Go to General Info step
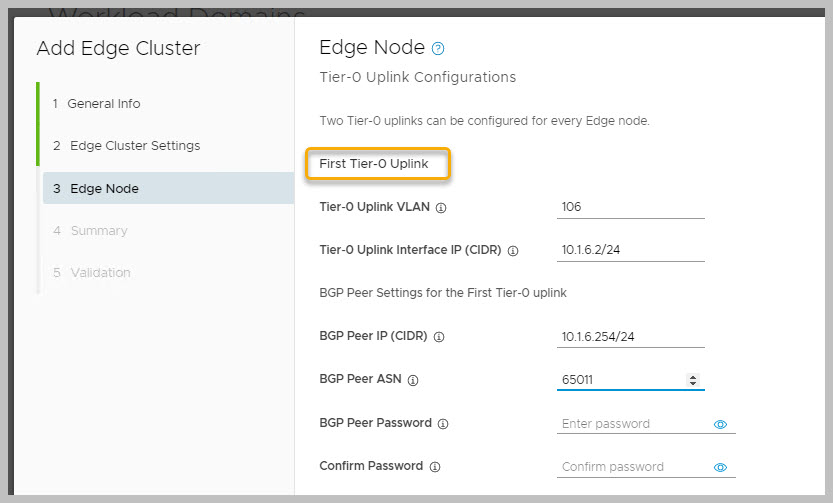This screenshot has width=833, height=503. coord(104,103)
